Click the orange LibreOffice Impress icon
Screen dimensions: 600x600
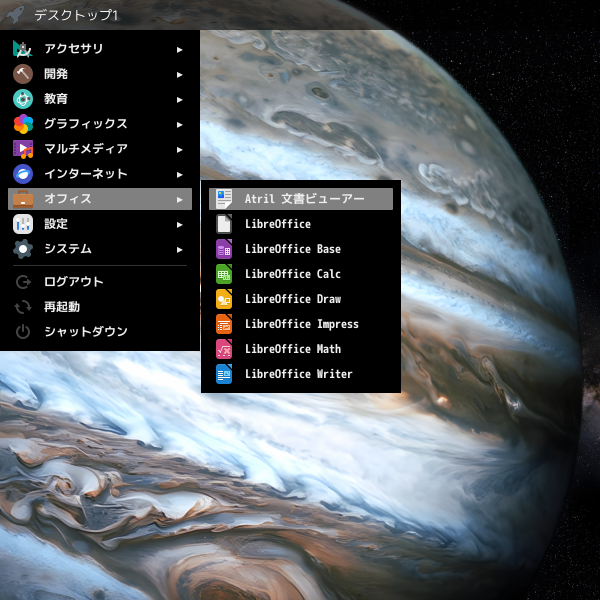pyautogui.click(x=224, y=324)
